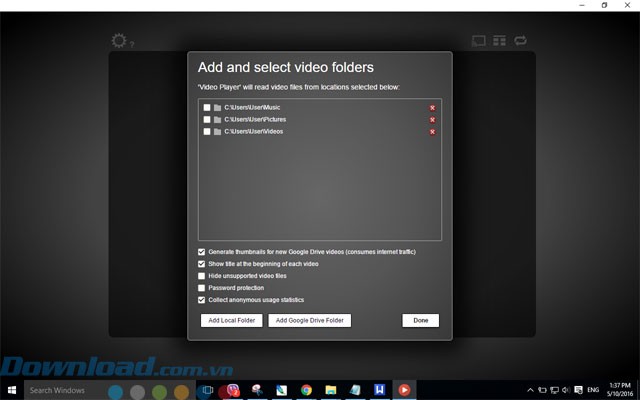Open the notepad-style taskbar icon
640x400 pixels.
pos(355,390)
